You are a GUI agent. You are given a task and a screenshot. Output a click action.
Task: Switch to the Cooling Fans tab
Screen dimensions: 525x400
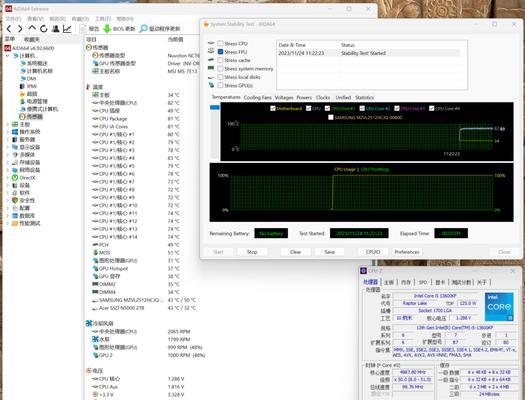coord(257,97)
